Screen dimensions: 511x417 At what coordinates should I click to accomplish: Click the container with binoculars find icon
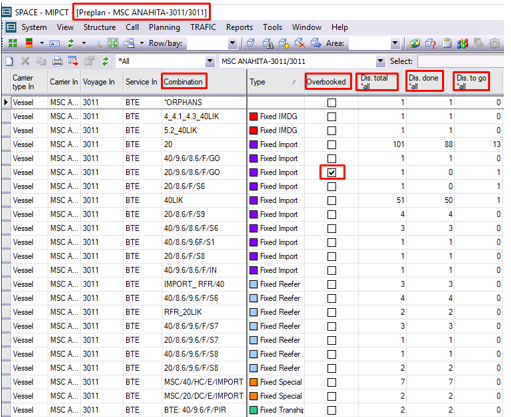(x=268, y=43)
